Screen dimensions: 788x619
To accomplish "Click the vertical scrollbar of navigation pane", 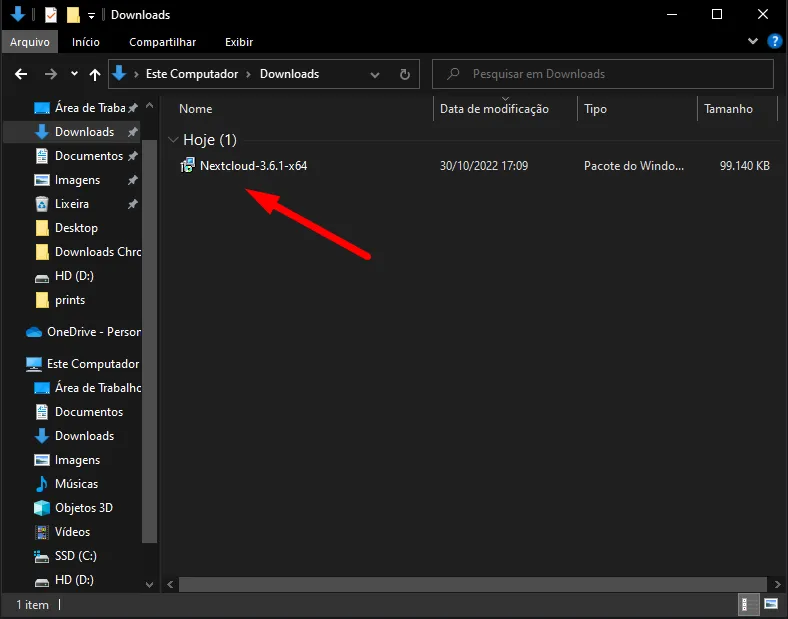I will click(149, 341).
